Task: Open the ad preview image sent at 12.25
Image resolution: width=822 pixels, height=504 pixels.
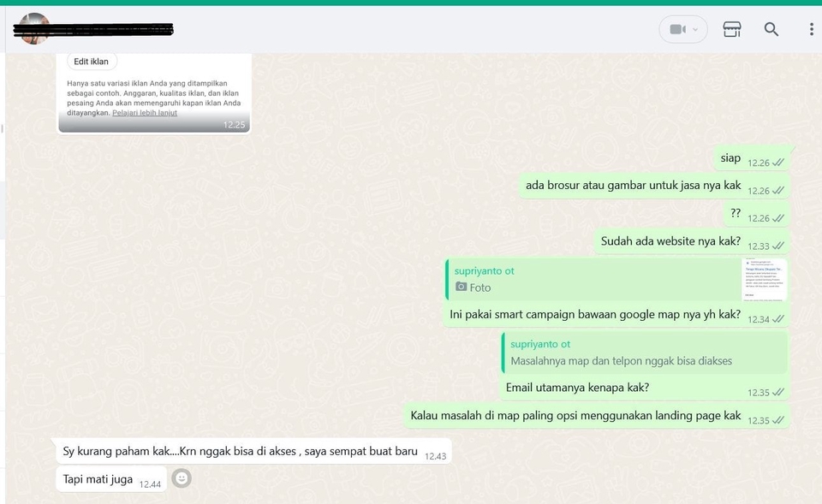Action: [x=154, y=92]
